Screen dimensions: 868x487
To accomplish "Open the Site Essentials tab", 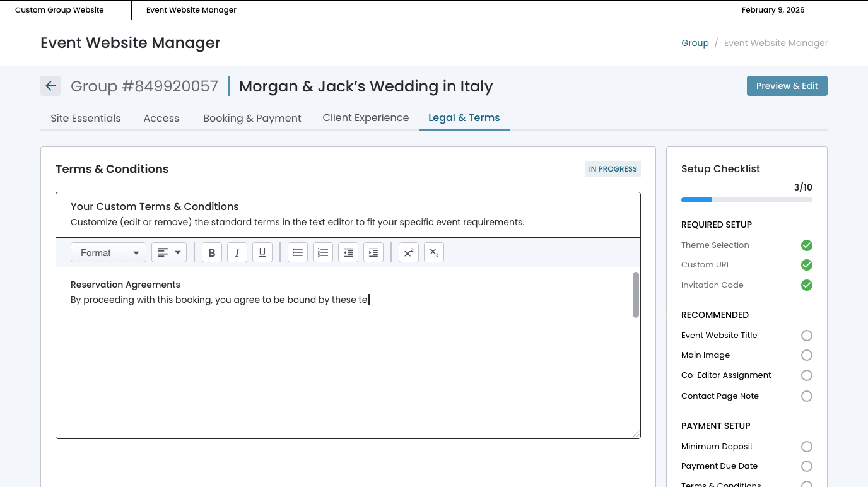I will pos(86,118).
